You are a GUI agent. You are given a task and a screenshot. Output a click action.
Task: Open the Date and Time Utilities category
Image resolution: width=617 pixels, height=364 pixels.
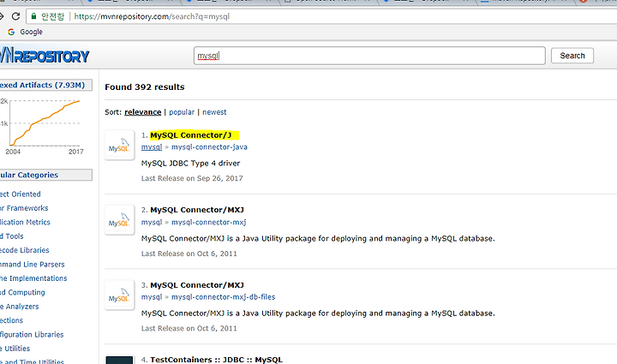click(32, 361)
